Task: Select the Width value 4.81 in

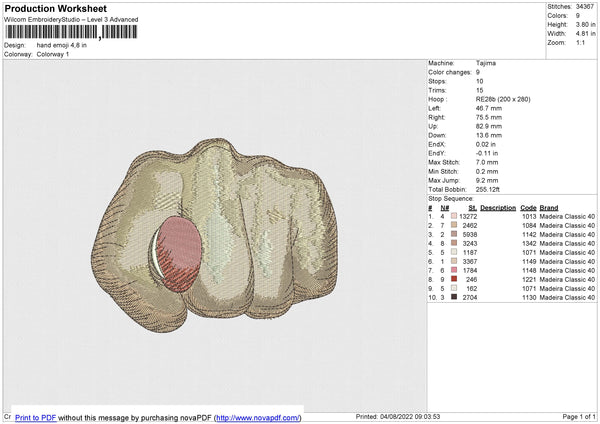Action: pos(585,34)
